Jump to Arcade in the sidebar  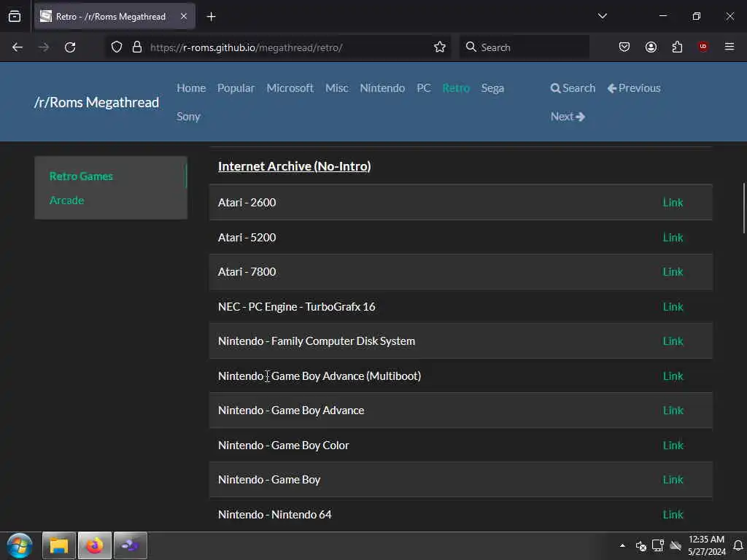66,201
